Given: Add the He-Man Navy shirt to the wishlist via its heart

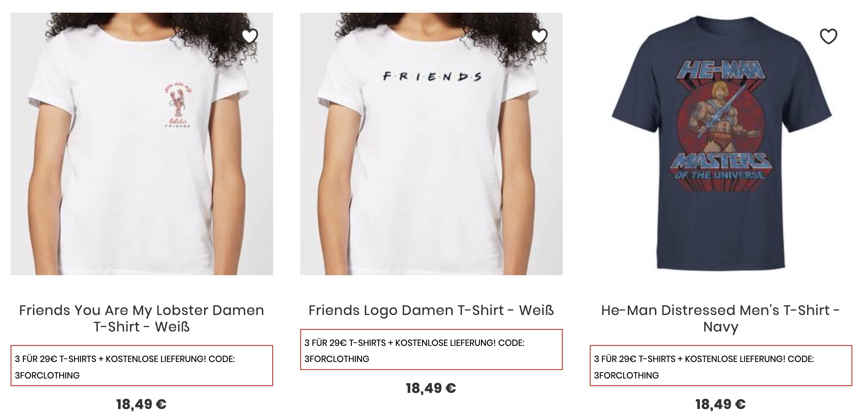Looking at the screenshot, I should point(829,36).
